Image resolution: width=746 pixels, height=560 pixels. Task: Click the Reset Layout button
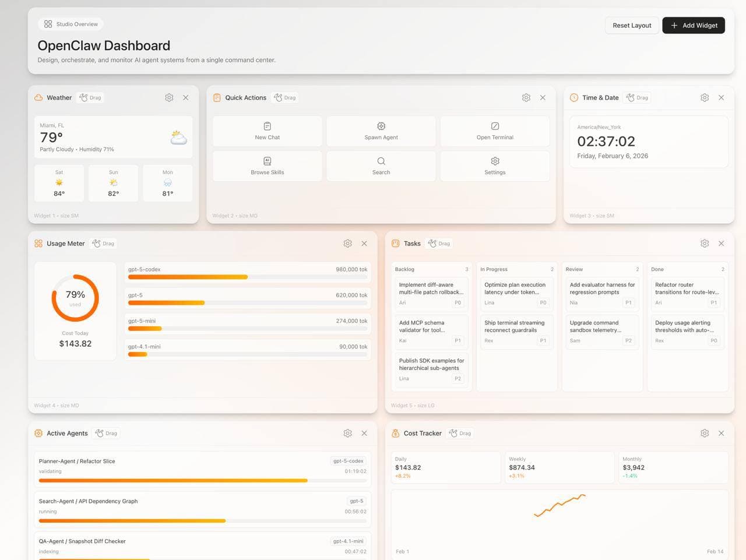point(632,25)
